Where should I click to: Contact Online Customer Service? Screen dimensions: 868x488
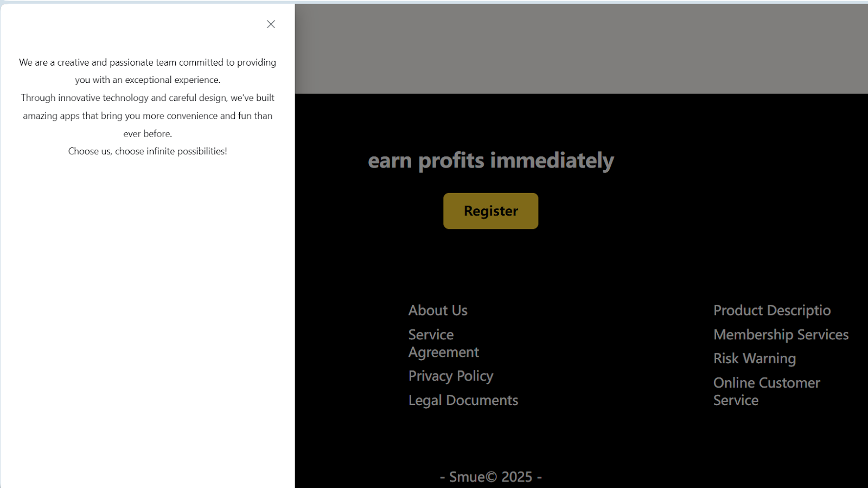[766, 391]
